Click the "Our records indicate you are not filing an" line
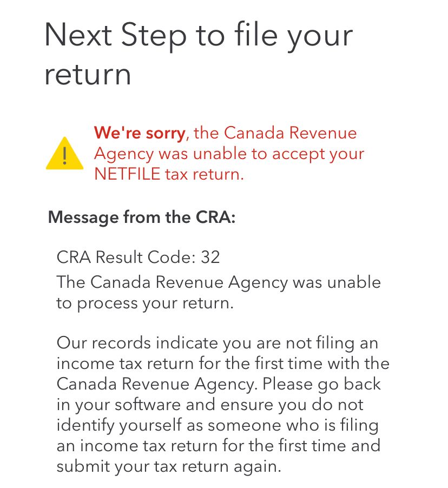Screen dimensions: 448x488 coord(218,343)
